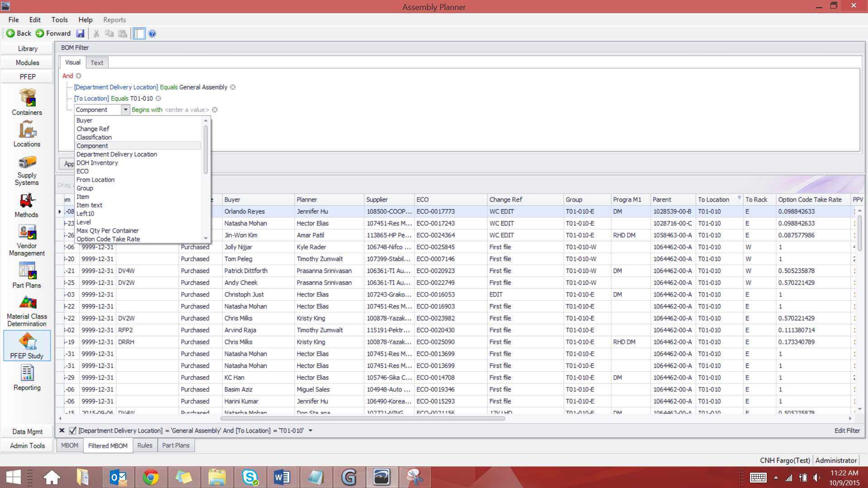Click the Back navigation button
The height and width of the screenshot is (488, 868).
coord(19,33)
